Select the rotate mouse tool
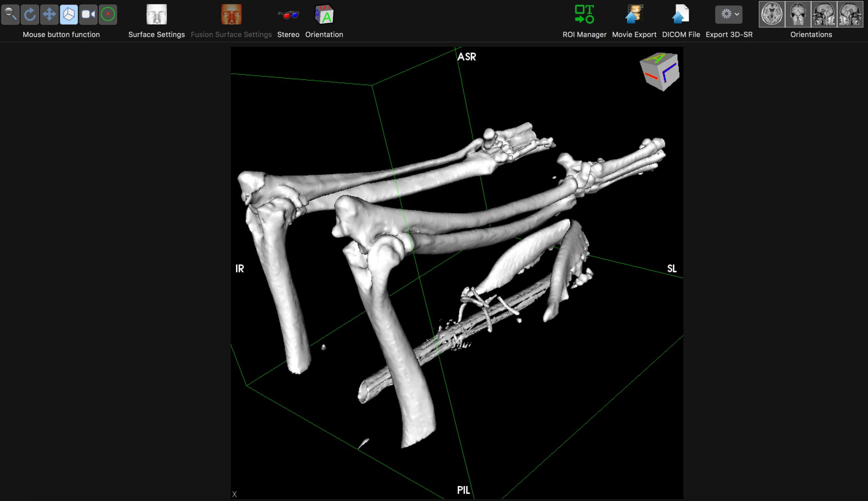868x501 pixels. (x=30, y=14)
